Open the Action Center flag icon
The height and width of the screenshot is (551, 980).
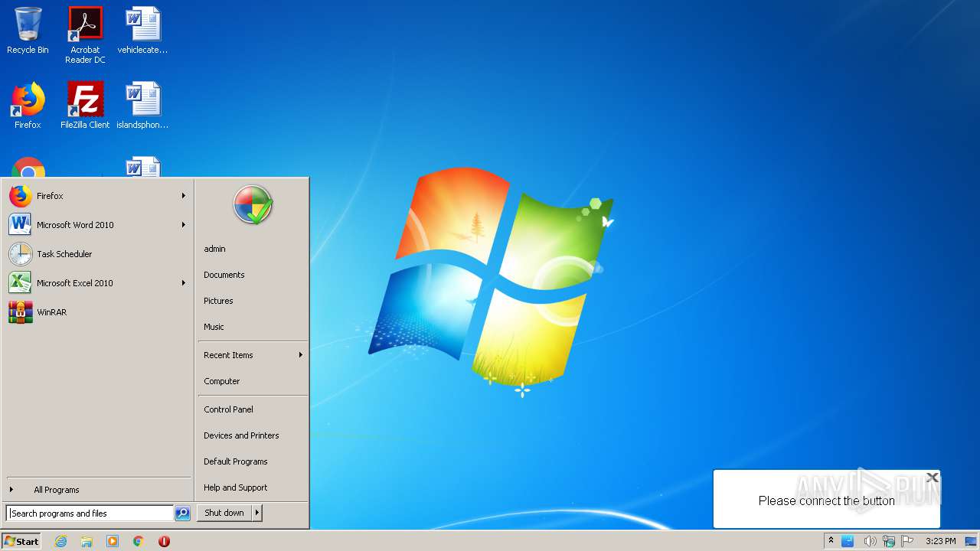[x=907, y=541]
